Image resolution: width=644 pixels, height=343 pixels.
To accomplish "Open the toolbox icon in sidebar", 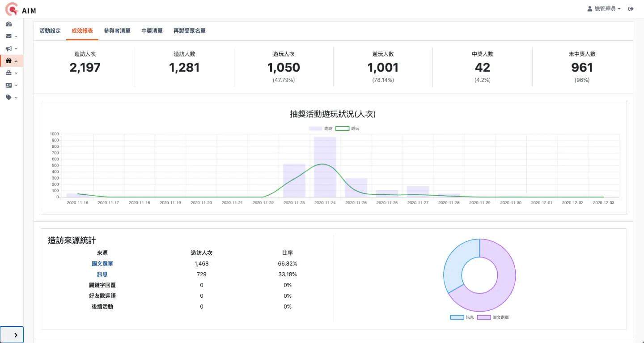I will pyautogui.click(x=8, y=73).
